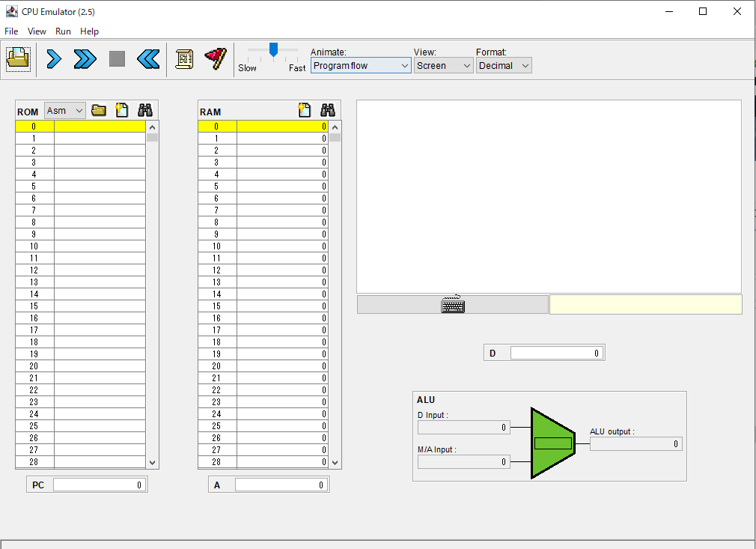Click the red breakpoints flag icon
Screen dimensions: 756x549
216,59
